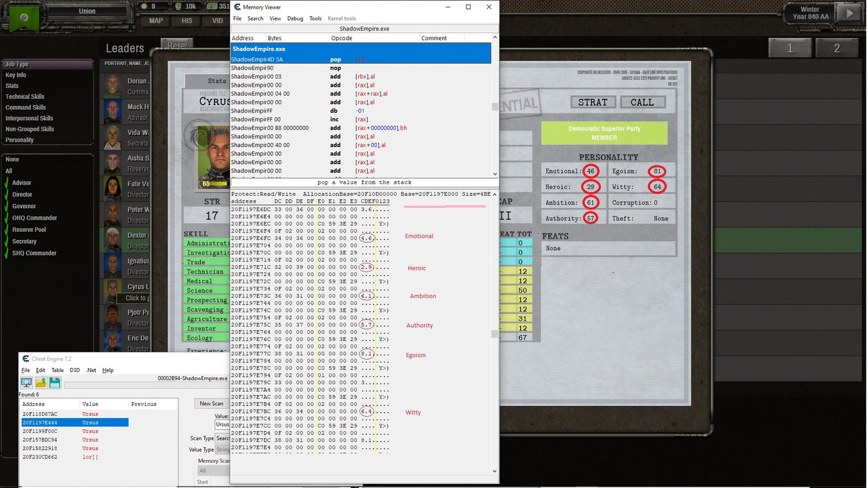Click Cheat Engine's save floppy disk icon

click(x=54, y=383)
